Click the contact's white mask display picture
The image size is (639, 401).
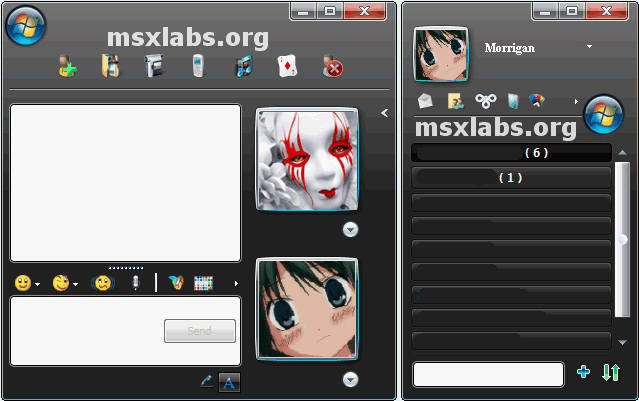[307, 159]
